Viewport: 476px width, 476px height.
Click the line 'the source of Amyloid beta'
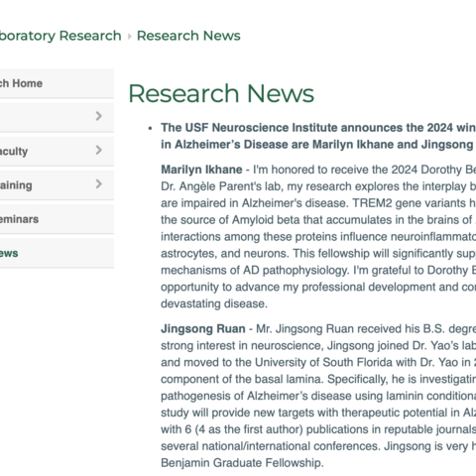(318, 220)
